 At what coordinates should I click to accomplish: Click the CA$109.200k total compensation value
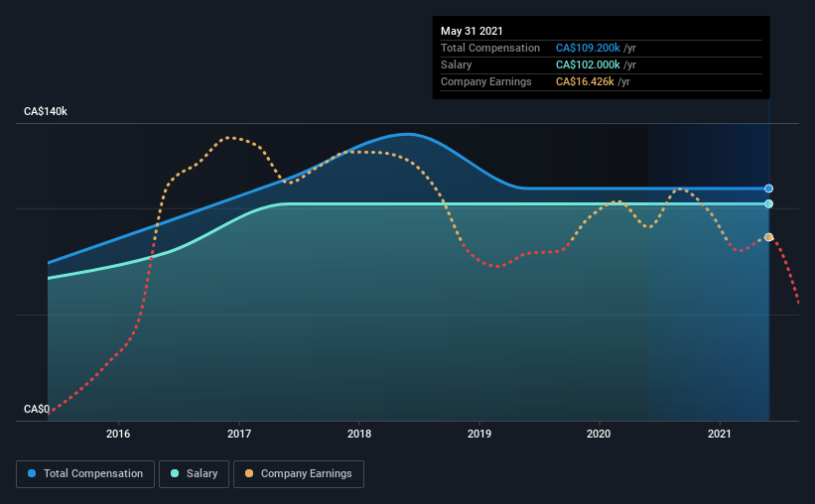[x=588, y=48]
